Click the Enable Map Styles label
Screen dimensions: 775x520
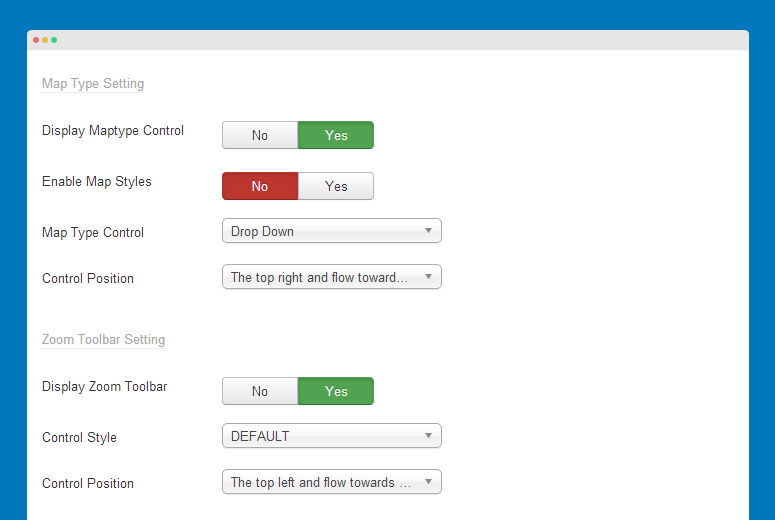pos(97,181)
